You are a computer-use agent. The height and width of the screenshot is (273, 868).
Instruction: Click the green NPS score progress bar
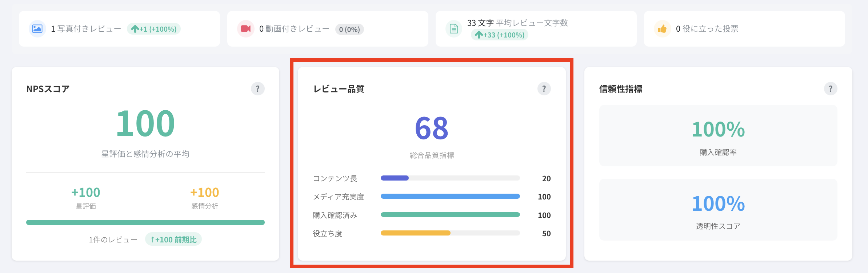pyautogui.click(x=145, y=222)
